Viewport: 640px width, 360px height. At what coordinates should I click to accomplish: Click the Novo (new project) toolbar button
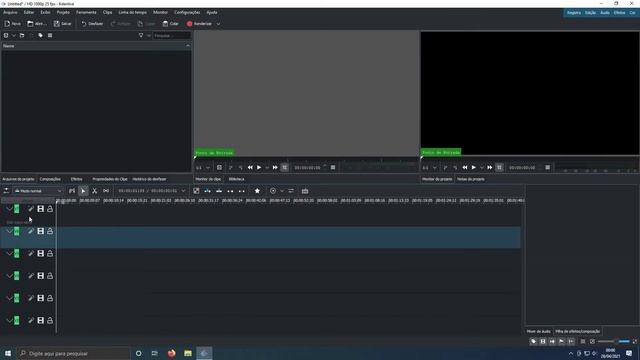pyautogui.click(x=12, y=24)
